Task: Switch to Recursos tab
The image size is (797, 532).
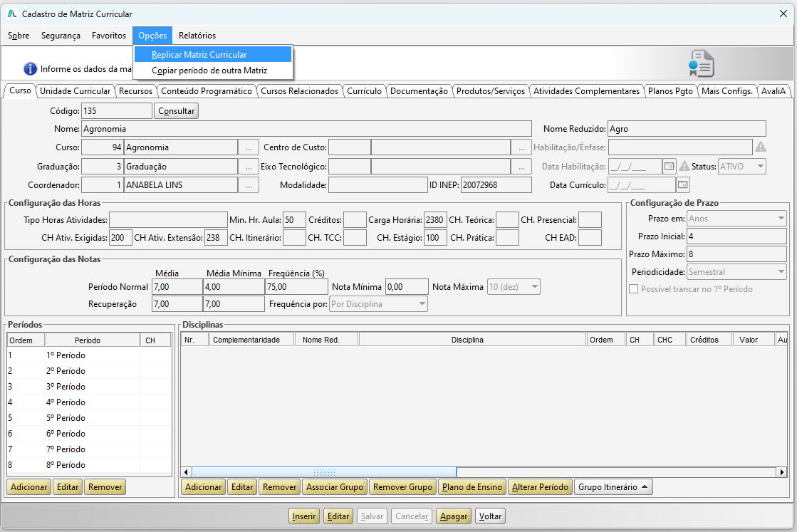Action: [x=136, y=91]
